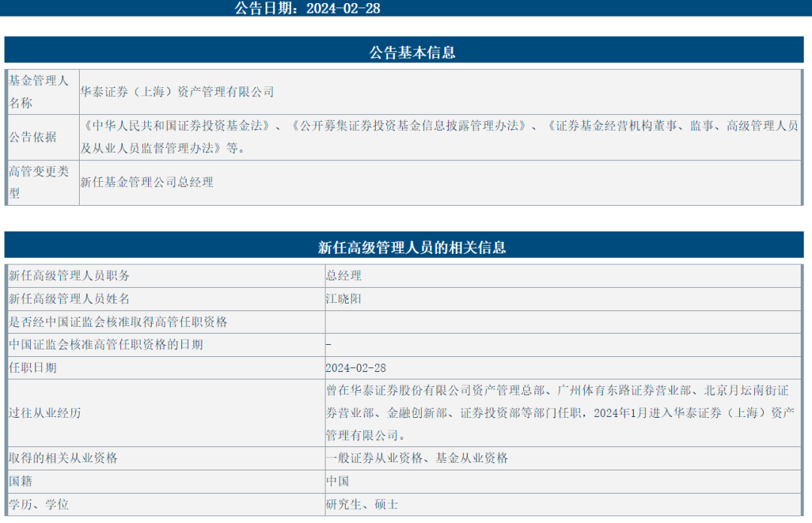Select the 过往从业经历 label
This screenshot has width=812, height=523.
[x=44, y=413]
